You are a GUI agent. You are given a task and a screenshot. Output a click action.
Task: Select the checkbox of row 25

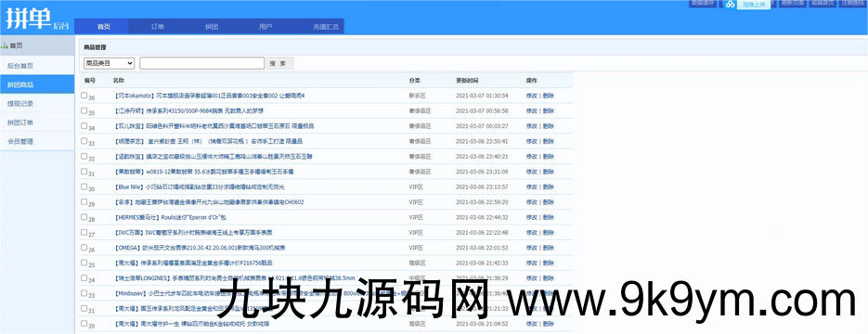(84, 263)
